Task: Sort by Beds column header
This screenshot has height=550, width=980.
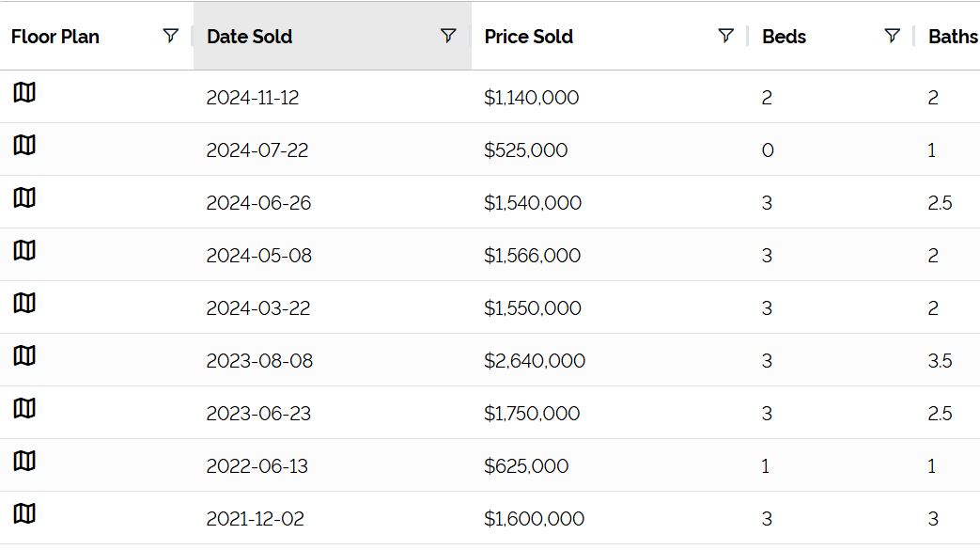Action: pos(784,37)
